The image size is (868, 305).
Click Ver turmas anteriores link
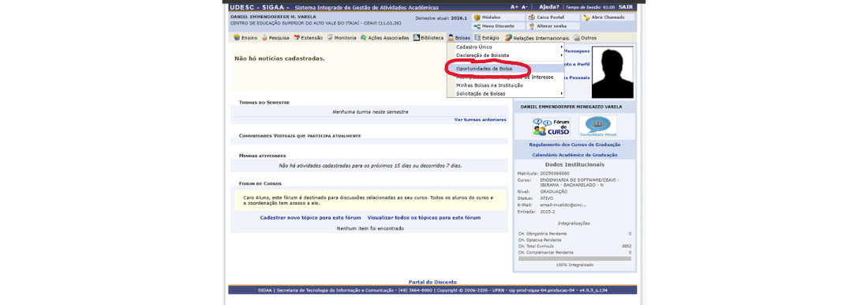pos(480,120)
